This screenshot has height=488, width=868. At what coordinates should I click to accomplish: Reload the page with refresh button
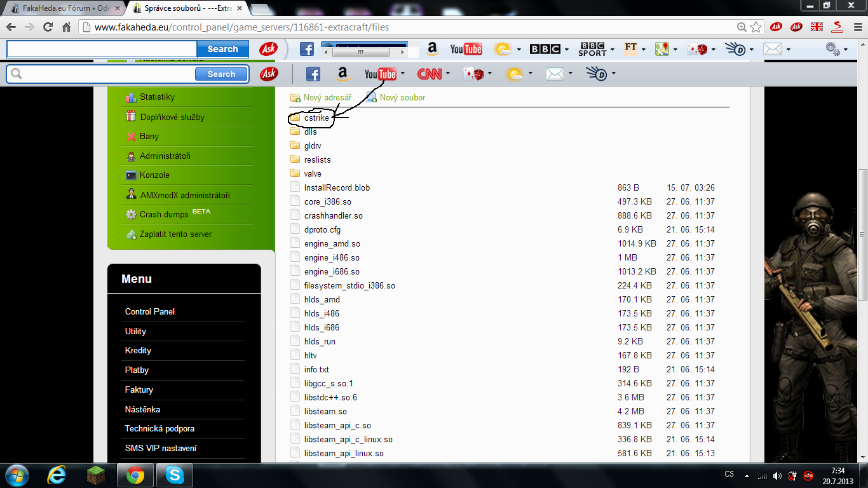pos(48,27)
